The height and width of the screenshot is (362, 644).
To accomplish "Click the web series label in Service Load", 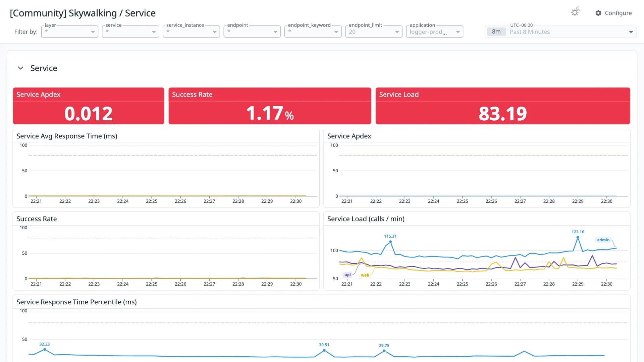I will tap(365, 275).
